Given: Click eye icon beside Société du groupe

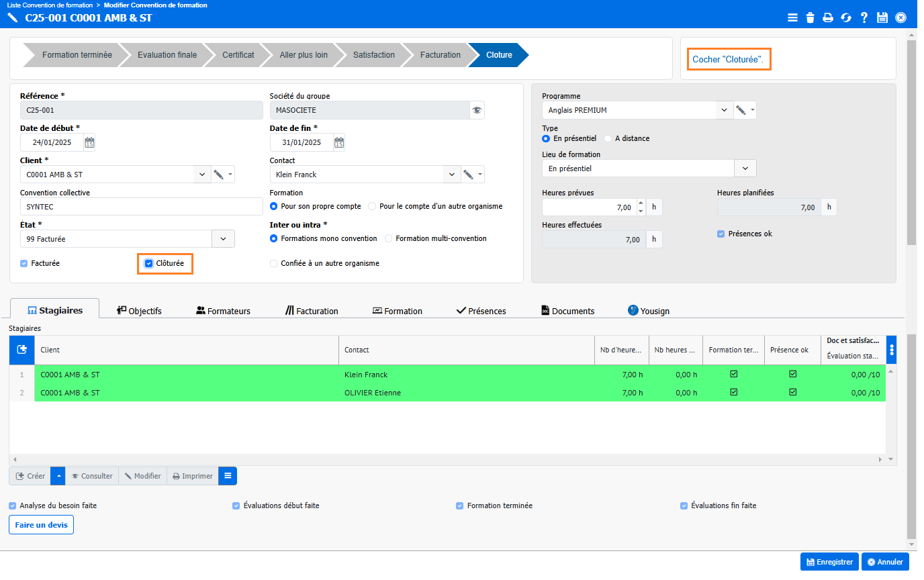Looking at the screenshot, I should pyautogui.click(x=477, y=110).
